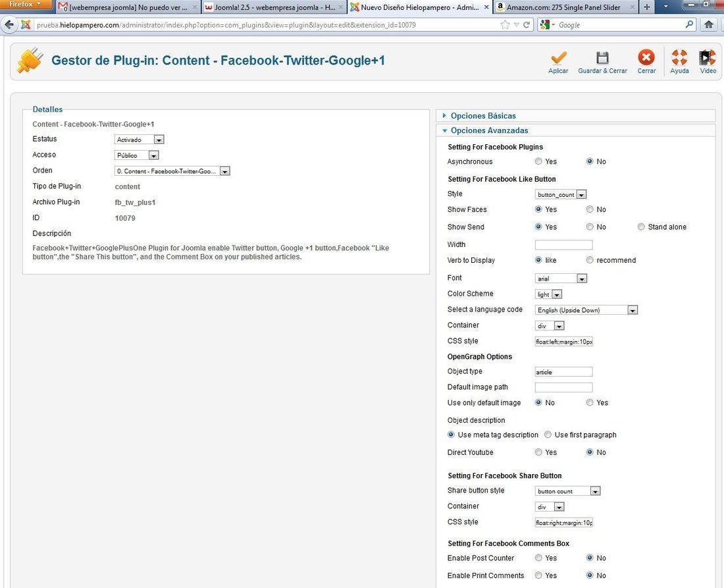Set Show Faces to No
Image resolution: width=724 pixels, height=588 pixels.
coord(590,209)
